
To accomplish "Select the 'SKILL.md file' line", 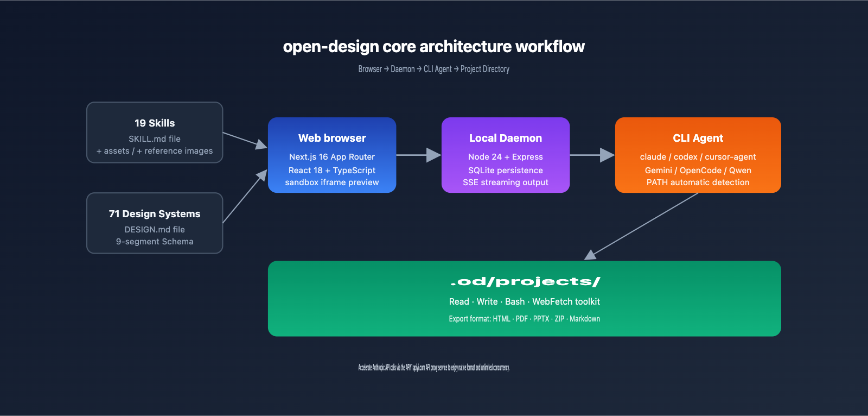I will pyautogui.click(x=155, y=139).
